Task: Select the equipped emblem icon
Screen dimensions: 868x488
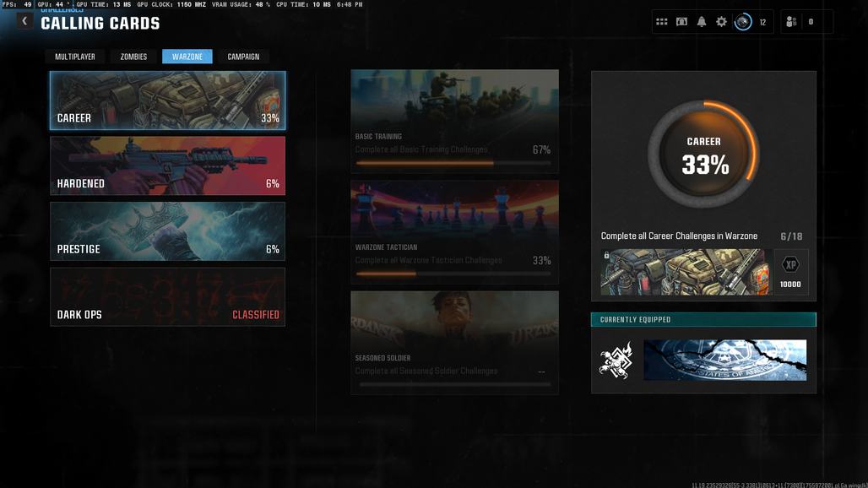Action: click(616, 361)
